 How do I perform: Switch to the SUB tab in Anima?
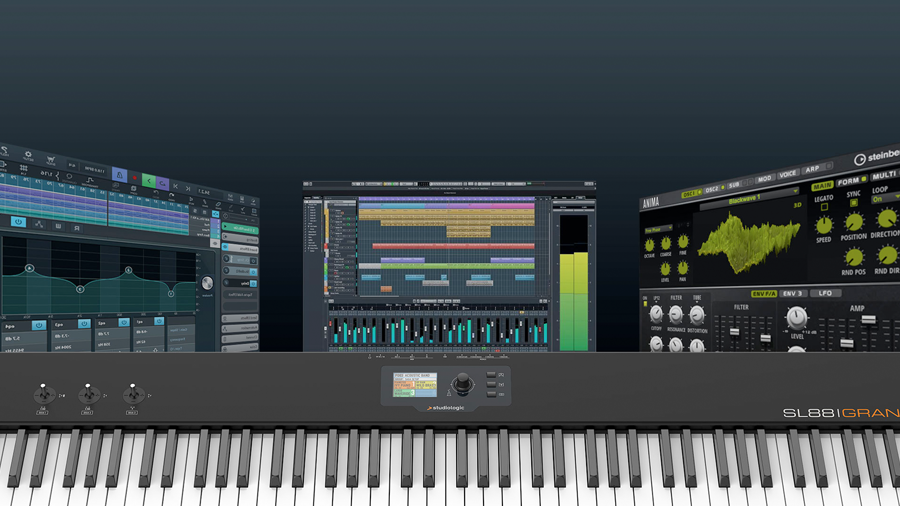click(740, 184)
